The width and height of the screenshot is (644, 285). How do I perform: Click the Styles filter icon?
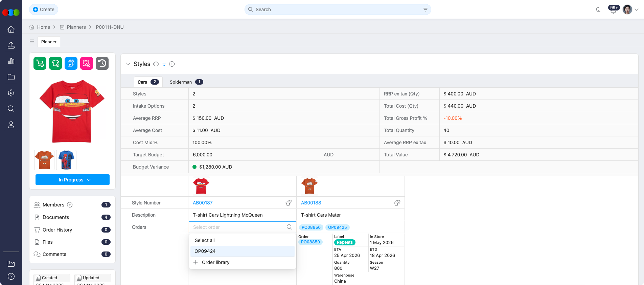coord(164,64)
